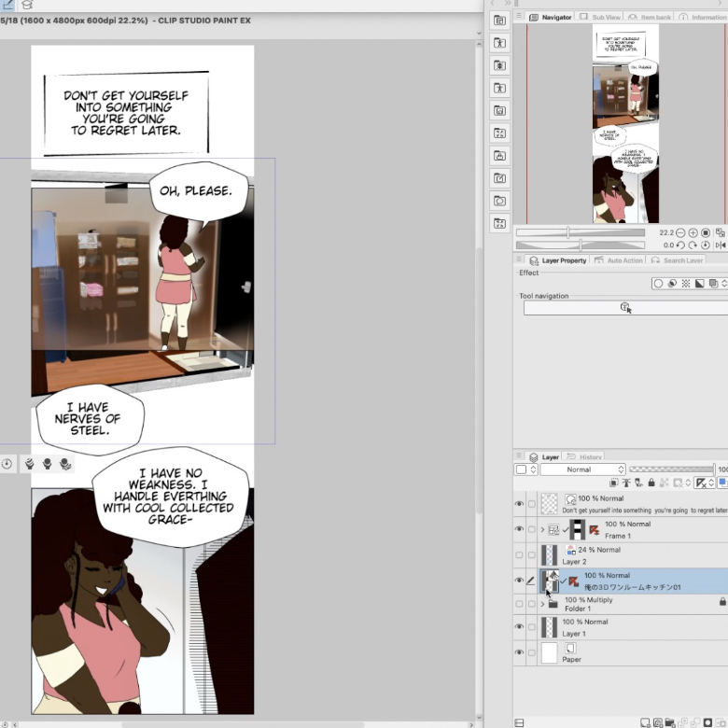The height and width of the screenshot is (728, 728).
Task: Open the all-materials list folder icon
Action: pos(499,21)
